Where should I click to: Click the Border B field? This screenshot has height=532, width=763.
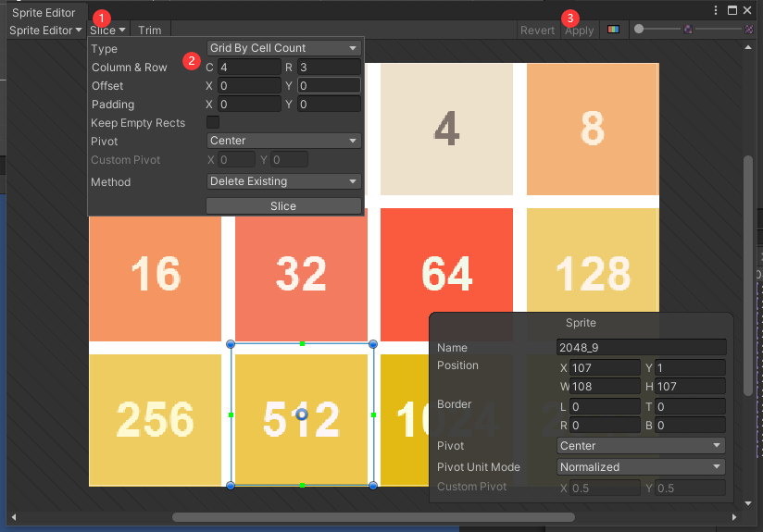(690, 425)
